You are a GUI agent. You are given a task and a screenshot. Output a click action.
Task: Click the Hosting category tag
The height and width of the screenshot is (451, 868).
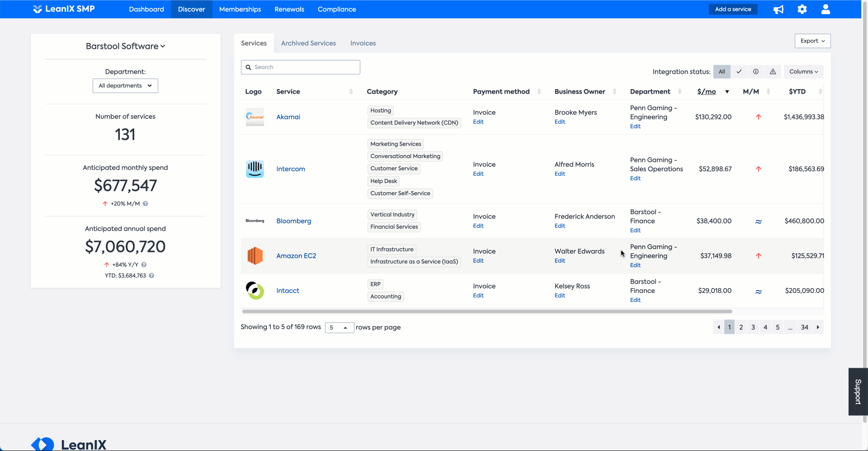[381, 110]
